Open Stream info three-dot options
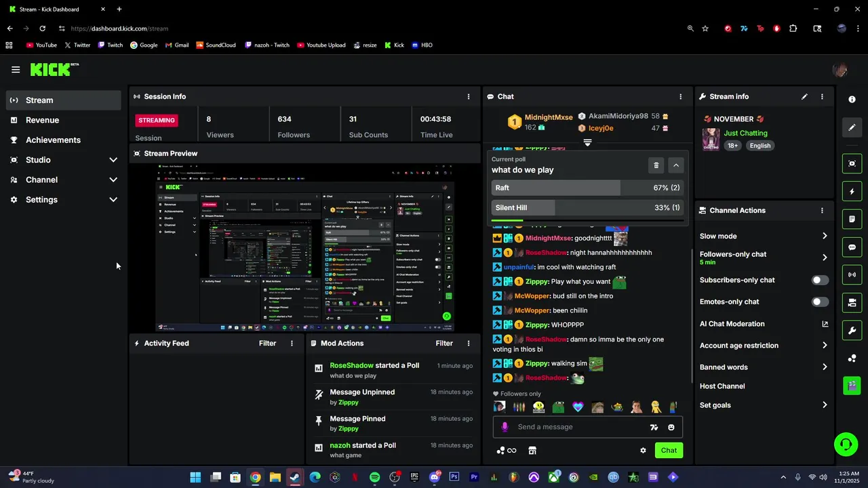 click(x=822, y=96)
